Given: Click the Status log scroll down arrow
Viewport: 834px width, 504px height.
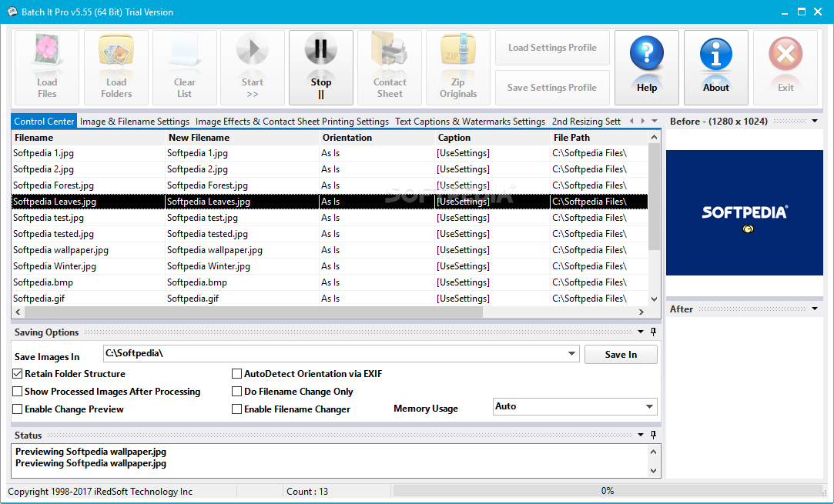Looking at the screenshot, I should (653, 470).
